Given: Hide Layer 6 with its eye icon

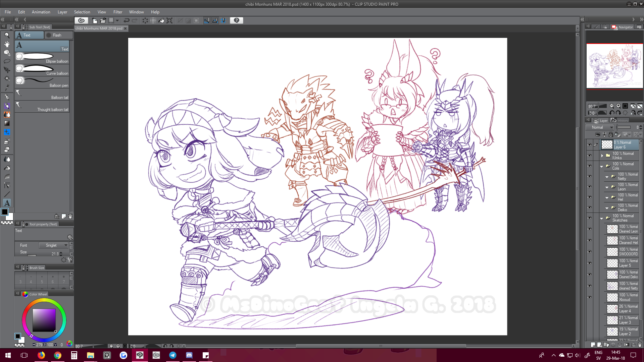Looking at the screenshot, I should (x=589, y=145).
